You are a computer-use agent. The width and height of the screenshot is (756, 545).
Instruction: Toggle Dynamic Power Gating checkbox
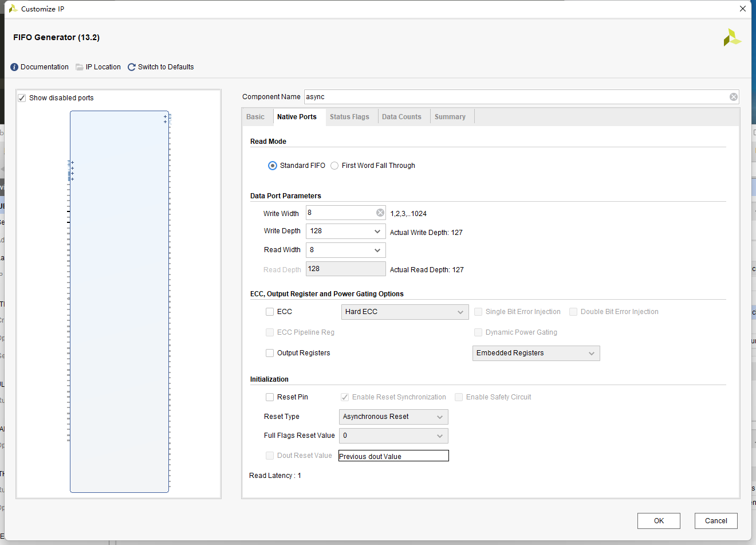pyautogui.click(x=478, y=332)
